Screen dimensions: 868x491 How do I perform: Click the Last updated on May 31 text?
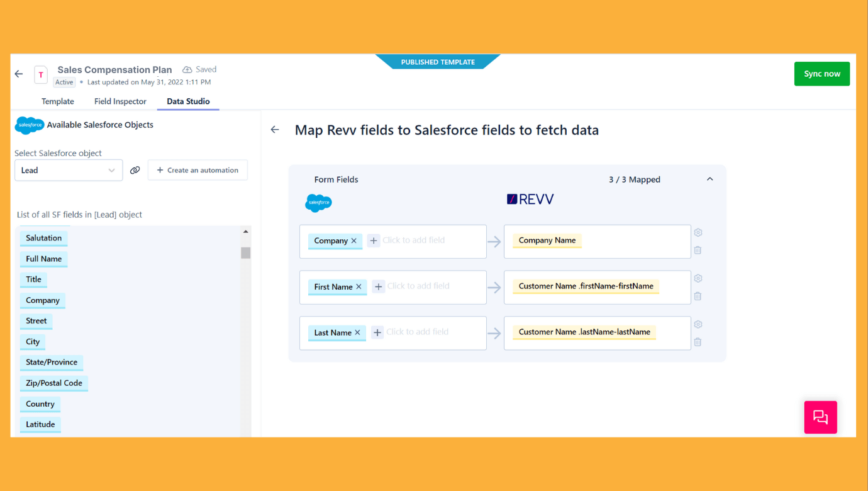pos(149,82)
